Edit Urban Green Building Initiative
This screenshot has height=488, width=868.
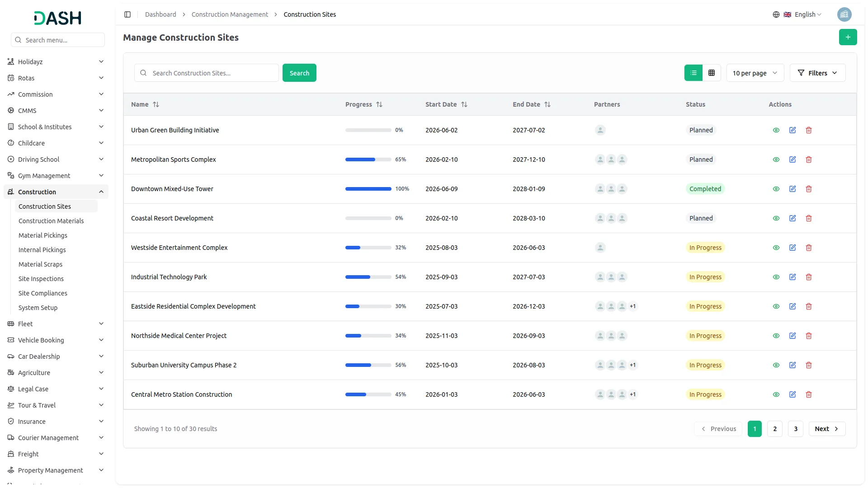793,130
